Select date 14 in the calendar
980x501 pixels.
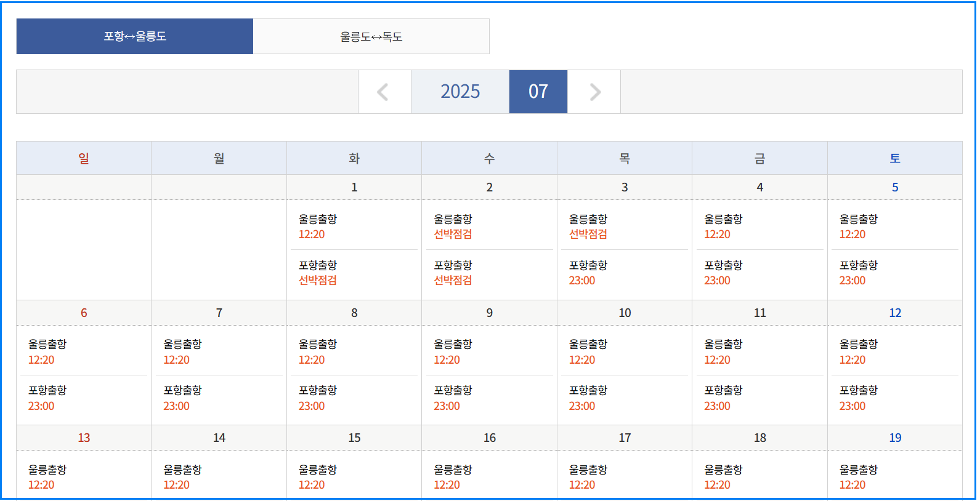tap(219, 438)
